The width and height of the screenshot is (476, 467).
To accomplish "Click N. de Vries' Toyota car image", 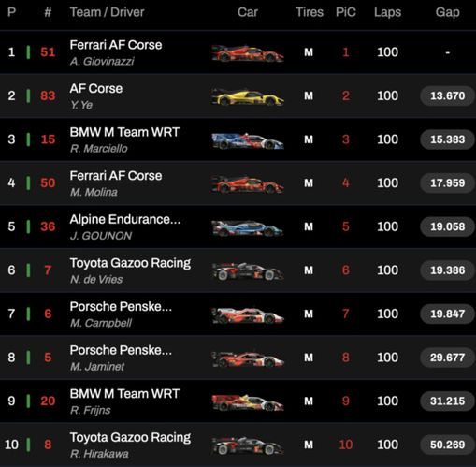I will click(x=248, y=271).
